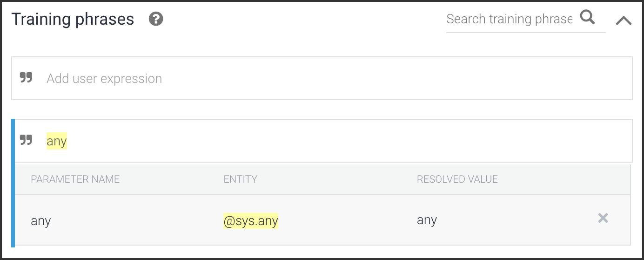
Task: Collapse the Training phrases section
Action: (x=624, y=21)
